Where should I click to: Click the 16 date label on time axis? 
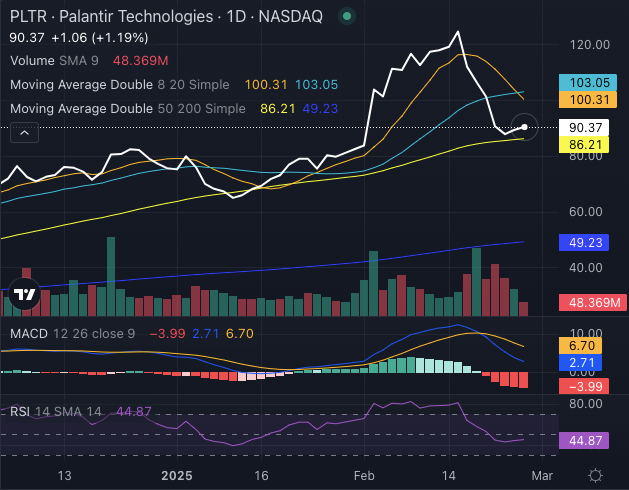(261, 476)
